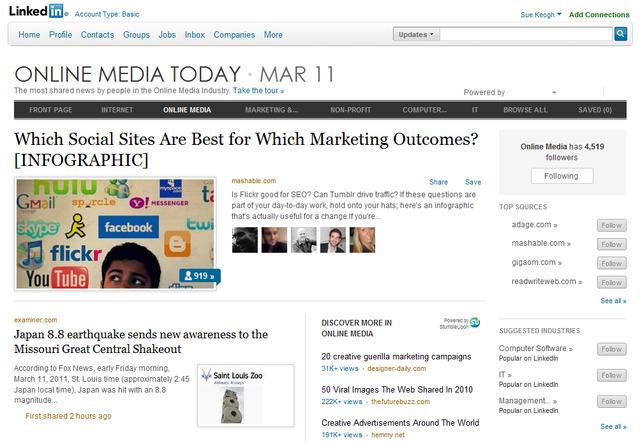Viewport: 640px width, 443px height.
Task: Follow Computer Software industry
Action: tap(611, 349)
